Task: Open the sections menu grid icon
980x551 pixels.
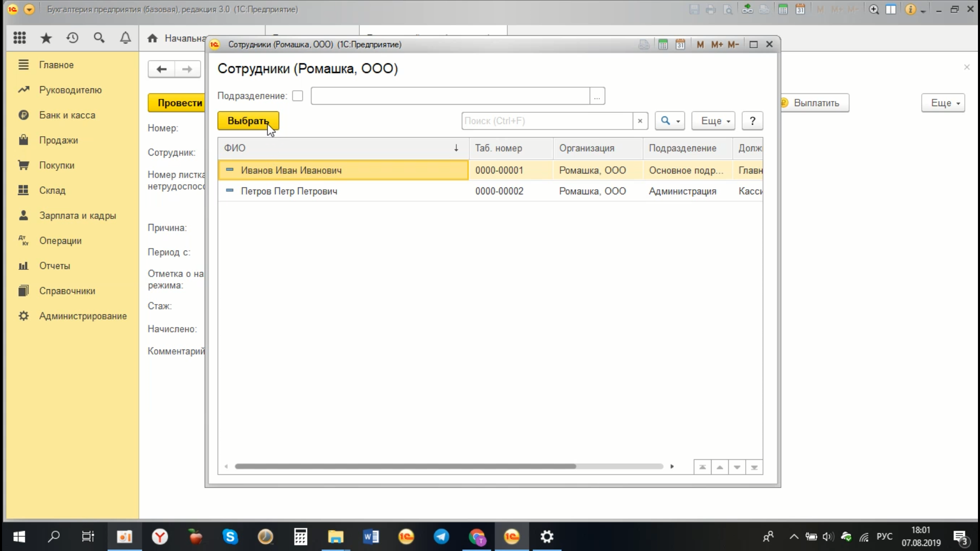Action: (19, 38)
